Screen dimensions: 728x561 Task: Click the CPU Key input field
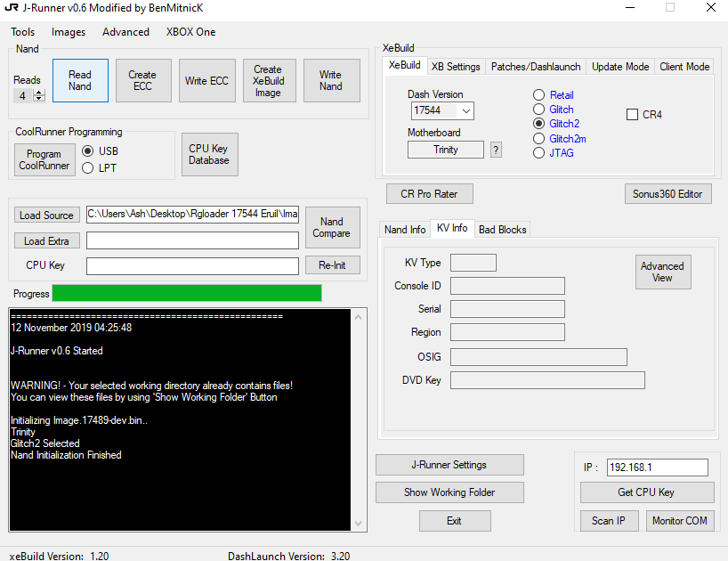pyautogui.click(x=192, y=266)
